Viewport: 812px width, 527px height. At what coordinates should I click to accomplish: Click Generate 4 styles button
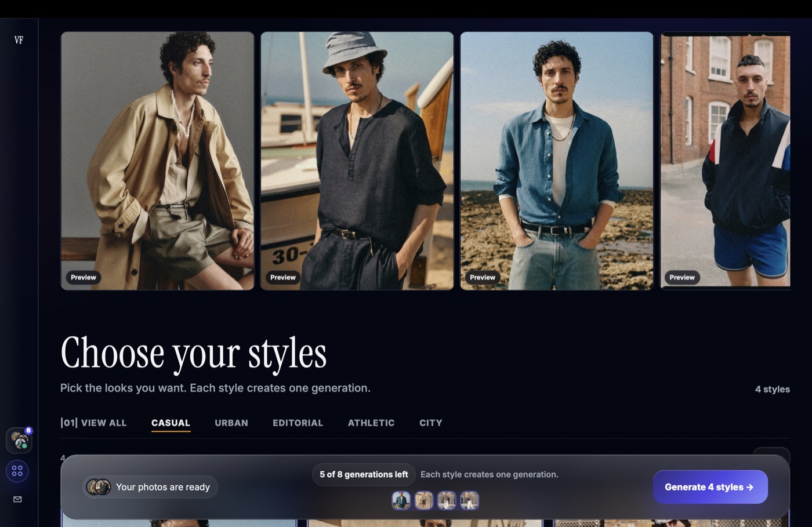pyautogui.click(x=710, y=487)
